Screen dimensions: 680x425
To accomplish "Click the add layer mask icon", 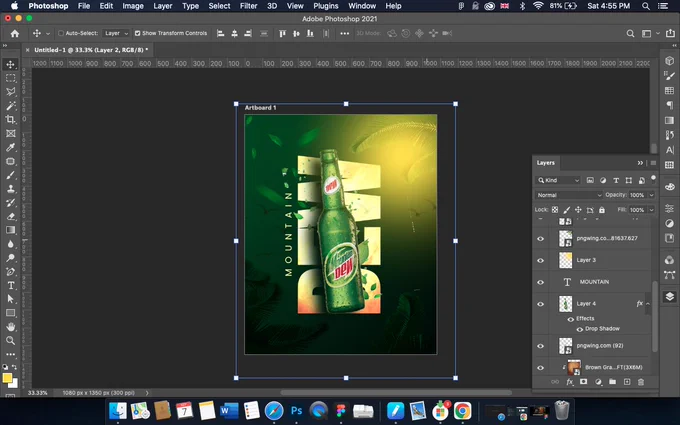I will click(x=584, y=382).
